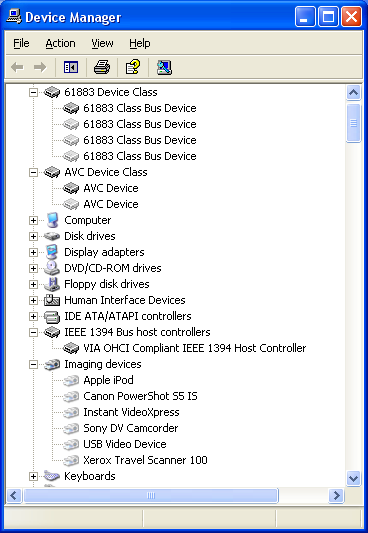
Task: Select the first 61883 Class Bus Device
Action: point(140,108)
